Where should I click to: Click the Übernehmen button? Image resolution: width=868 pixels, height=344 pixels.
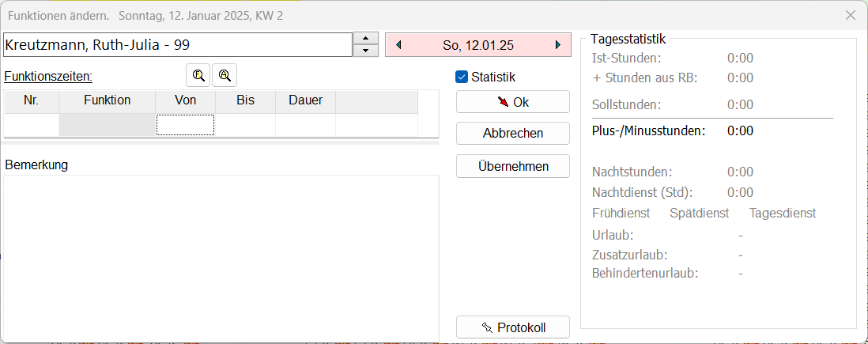coord(512,166)
